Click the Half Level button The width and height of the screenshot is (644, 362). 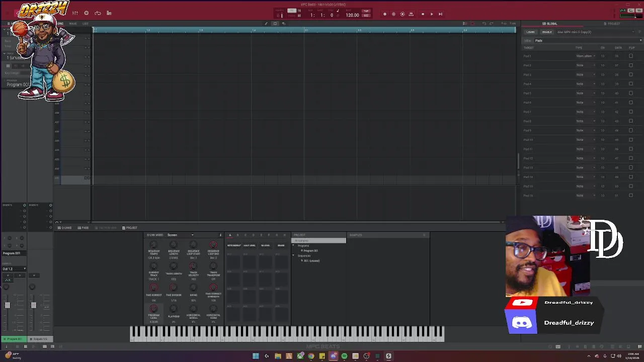pos(250,245)
